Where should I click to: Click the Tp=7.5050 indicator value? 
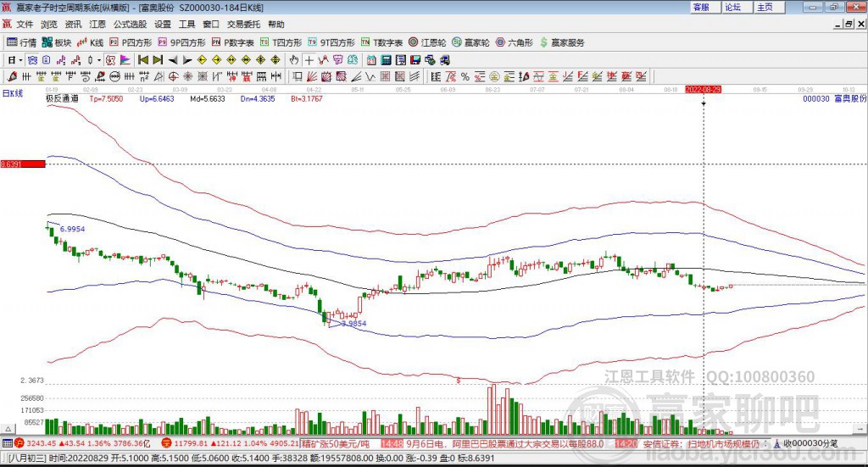pyautogui.click(x=106, y=98)
